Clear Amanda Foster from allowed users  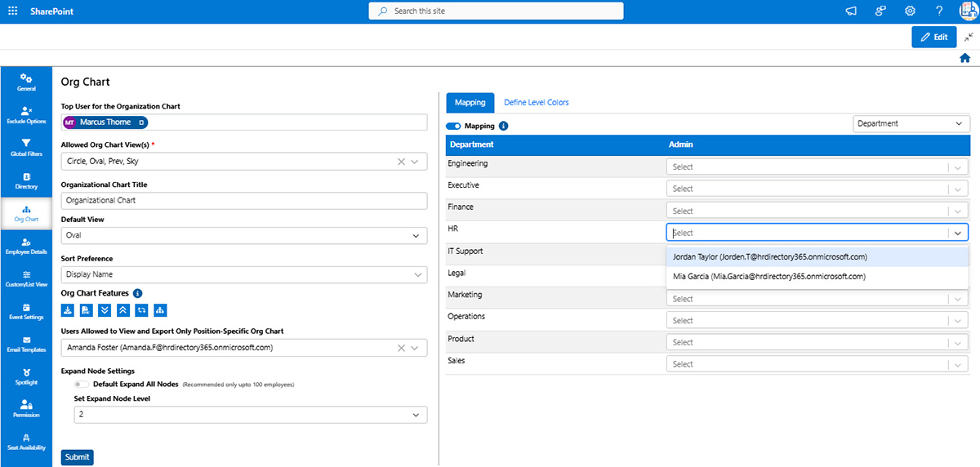point(401,348)
